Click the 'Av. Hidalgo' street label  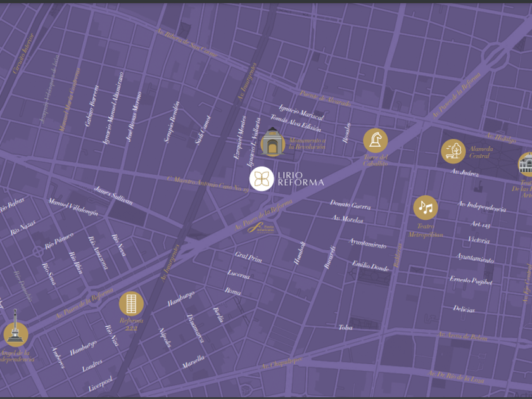click(501, 138)
